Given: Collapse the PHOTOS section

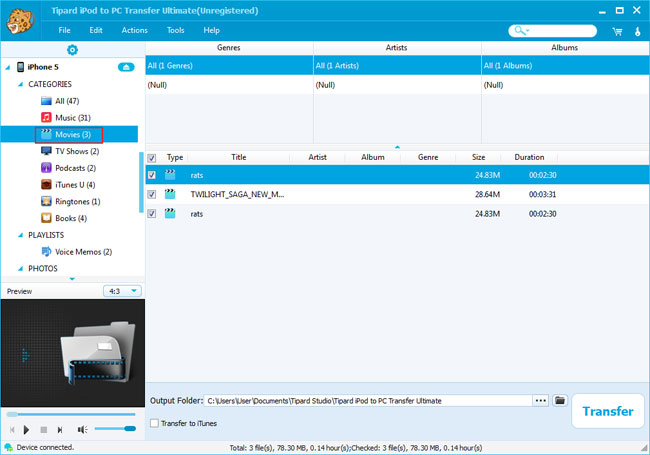Looking at the screenshot, I should pyautogui.click(x=20, y=269).
